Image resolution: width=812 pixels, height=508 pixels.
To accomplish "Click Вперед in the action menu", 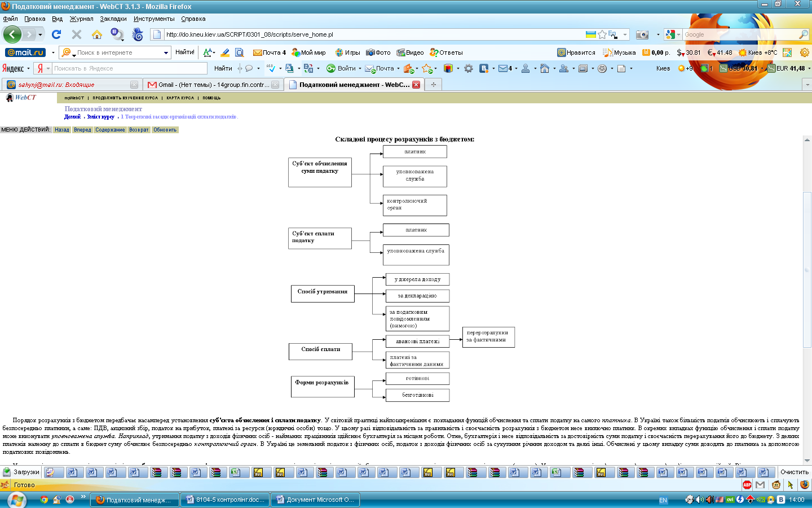I will click(82, 130).
